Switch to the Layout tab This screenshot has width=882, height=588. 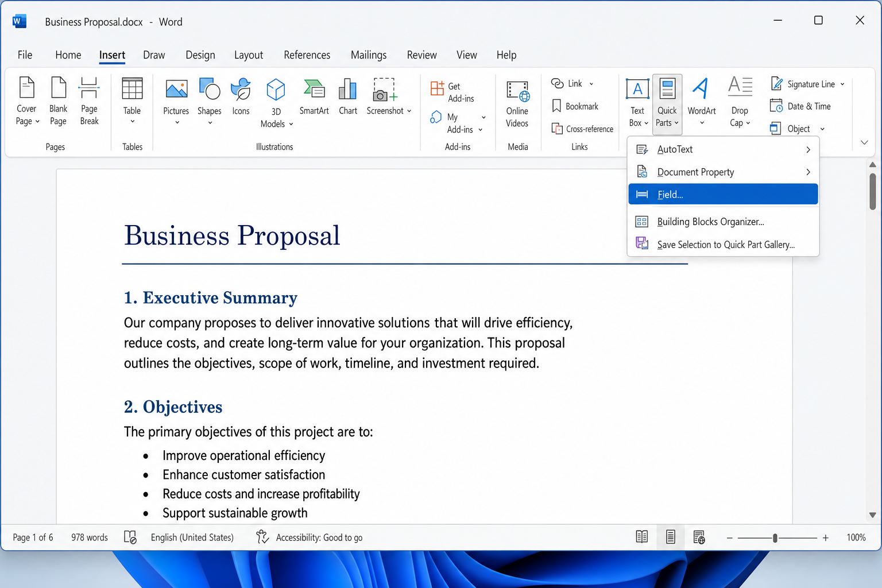249,55
